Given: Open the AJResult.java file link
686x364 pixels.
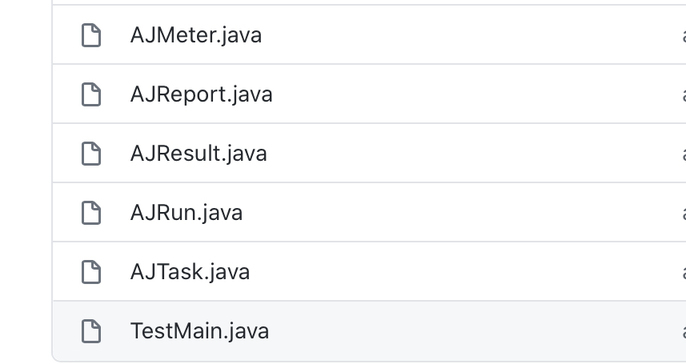Looking at the screenshot, I should pos(199,154).
